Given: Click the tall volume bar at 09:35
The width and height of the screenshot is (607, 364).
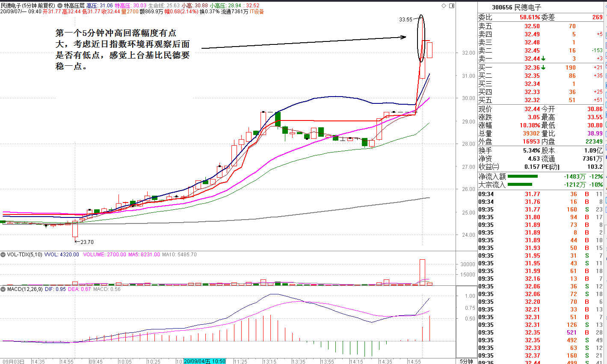Looking at the screenshot, I should pyautogui.click(x=422, y=272).
